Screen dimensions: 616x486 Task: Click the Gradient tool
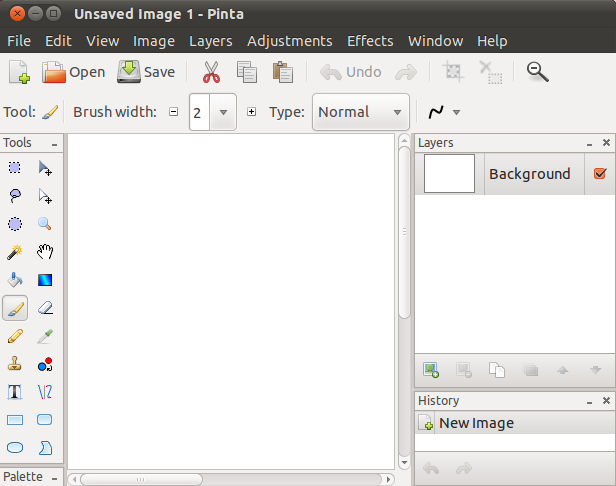45,280
